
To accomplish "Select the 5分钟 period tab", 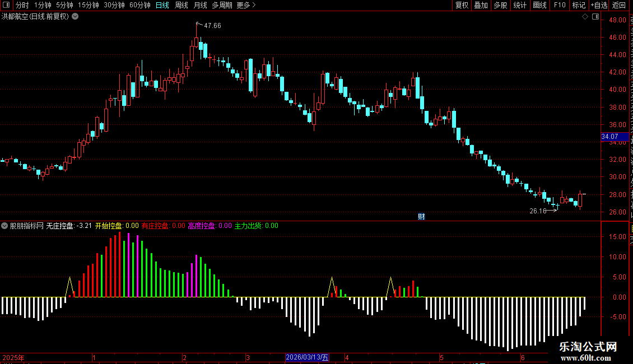I will (64, 5).
